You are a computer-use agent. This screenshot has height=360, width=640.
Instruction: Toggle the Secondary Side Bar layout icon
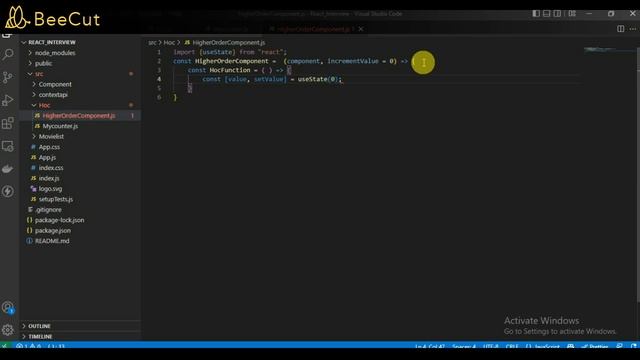coord(557,13)
